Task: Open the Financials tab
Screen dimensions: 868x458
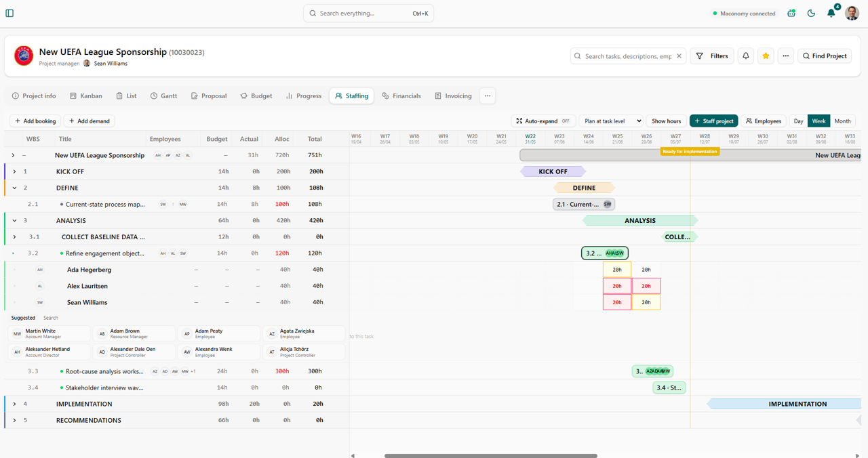Action: coord(401,96)
